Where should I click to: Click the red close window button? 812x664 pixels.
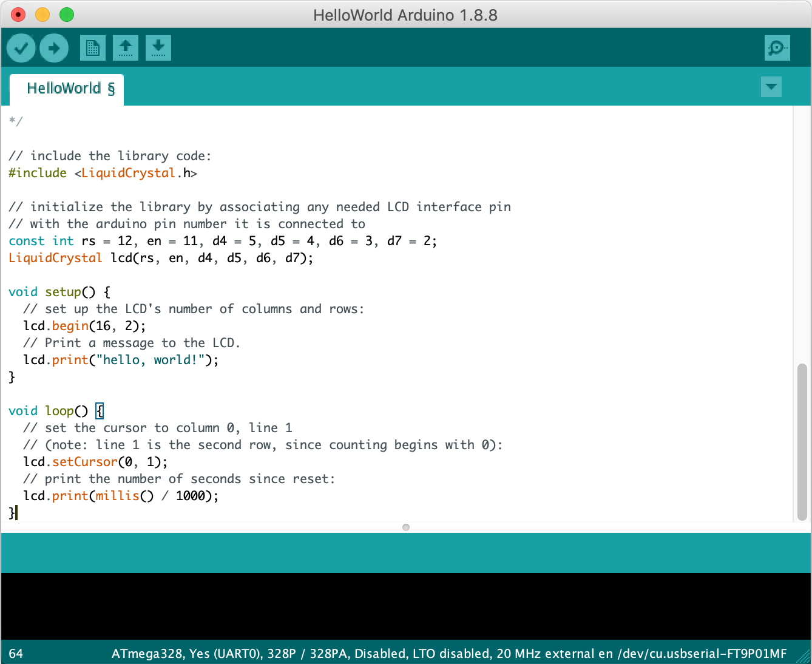coord(18,15)
